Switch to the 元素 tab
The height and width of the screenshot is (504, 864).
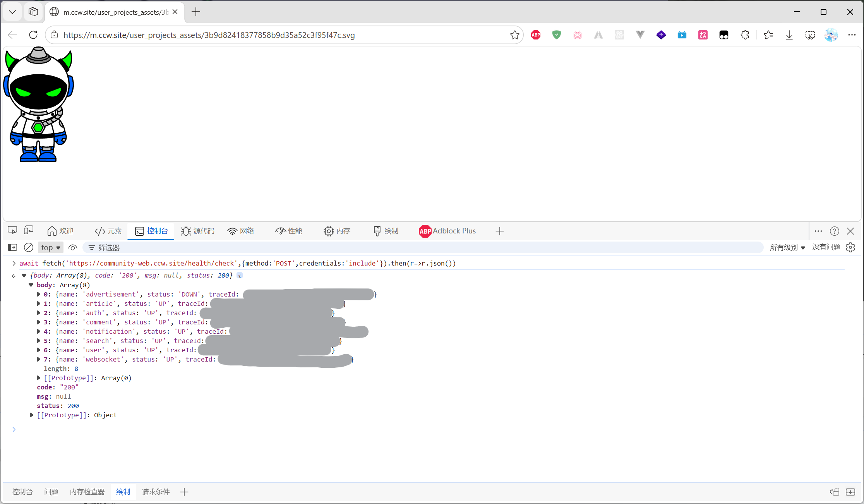pos(108,231)
